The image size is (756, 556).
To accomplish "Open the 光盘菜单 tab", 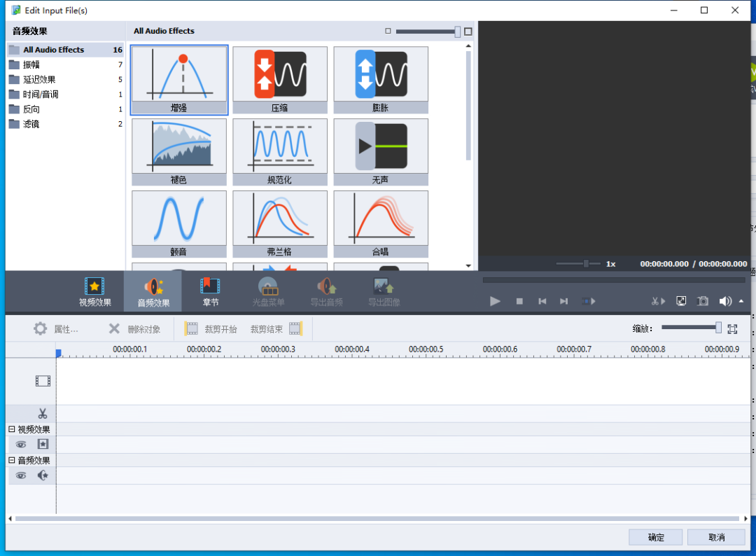I will click(269, 292).
